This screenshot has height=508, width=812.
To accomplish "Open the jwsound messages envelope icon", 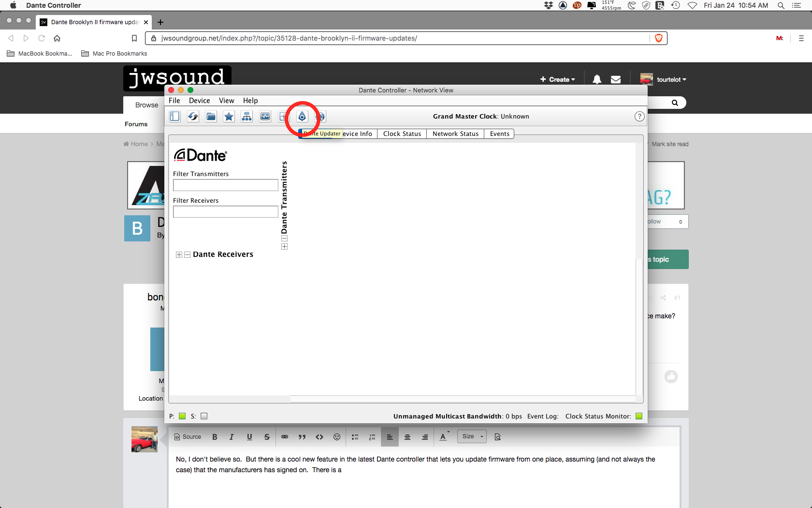I will (616, 79).
